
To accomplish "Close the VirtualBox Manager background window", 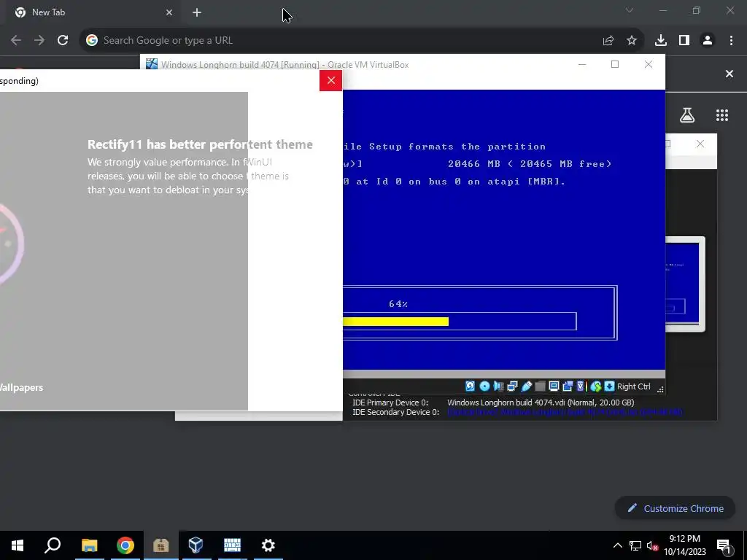I will point(700,144).
